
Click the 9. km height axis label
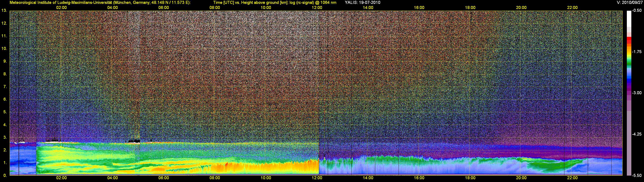click(5, 61)
